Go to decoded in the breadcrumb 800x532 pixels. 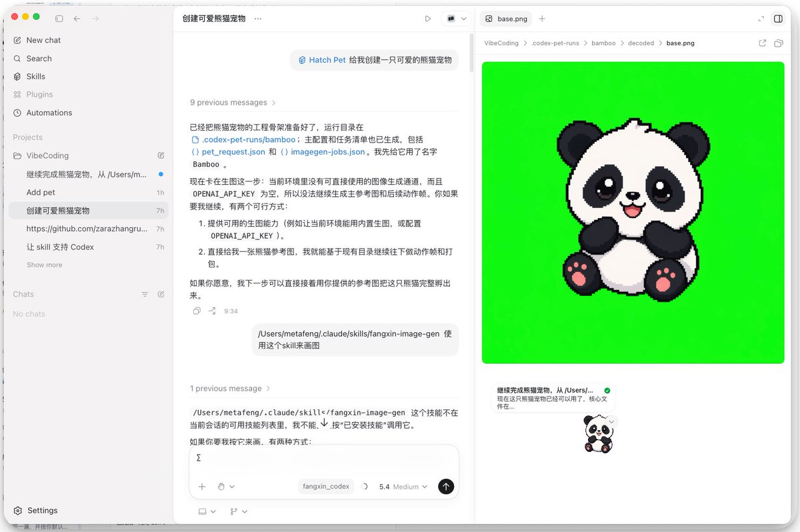point(641,43)
